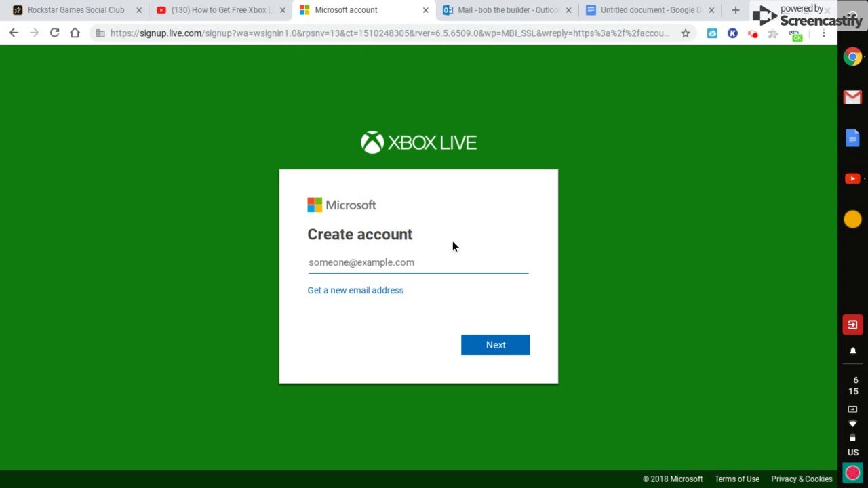Click the clock showing 6 15

tap(853, 386)
